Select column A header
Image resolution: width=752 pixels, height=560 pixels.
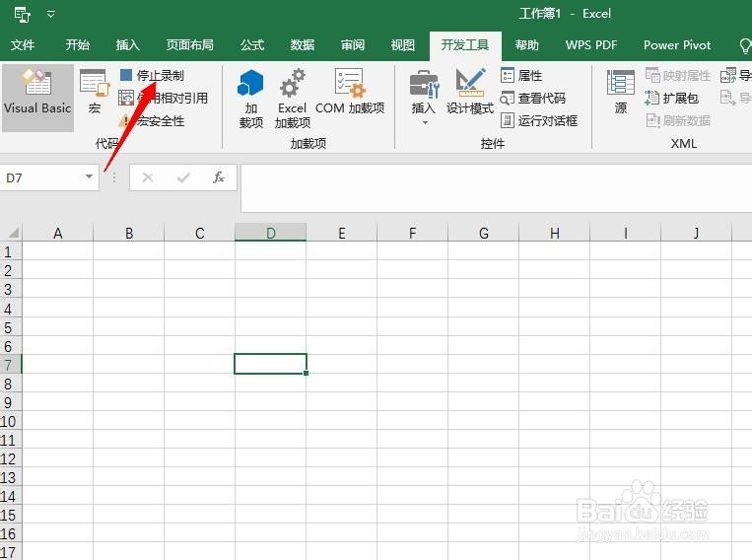click(57, 233)
